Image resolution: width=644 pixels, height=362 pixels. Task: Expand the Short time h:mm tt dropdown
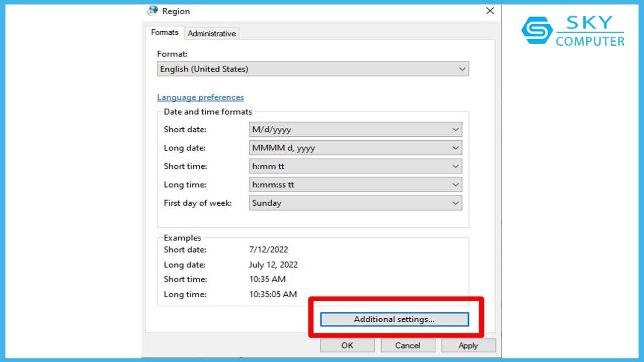coord(355,166)
